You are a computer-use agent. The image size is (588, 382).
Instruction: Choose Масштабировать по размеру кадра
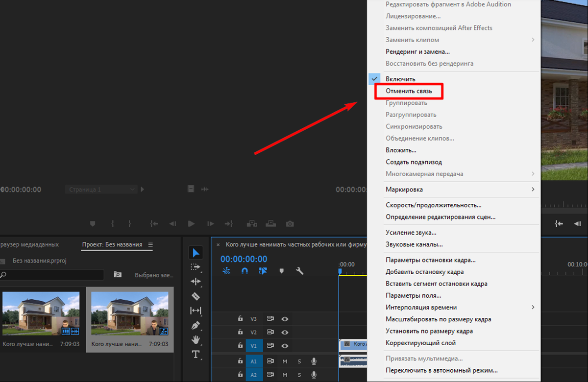(438, 319)
